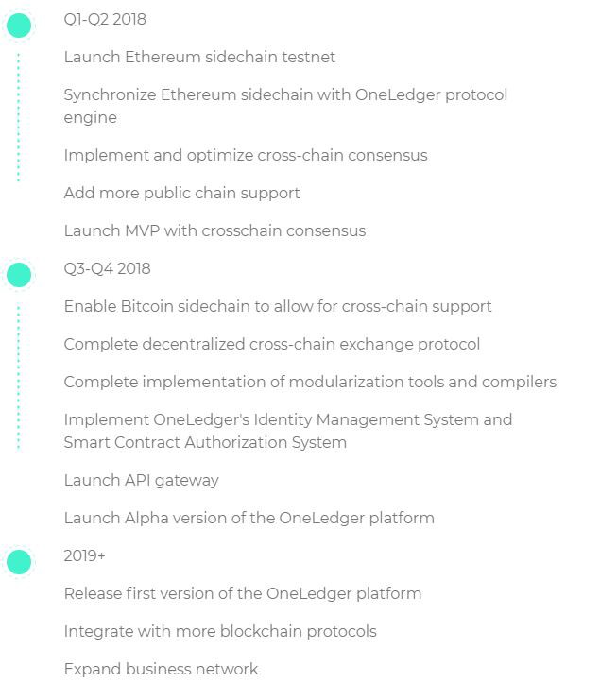Viewport: 600px width, 700px height.
Task: Click the Q3-Q4 2018 timeline circle marker
Action: [x=19, y=275]
